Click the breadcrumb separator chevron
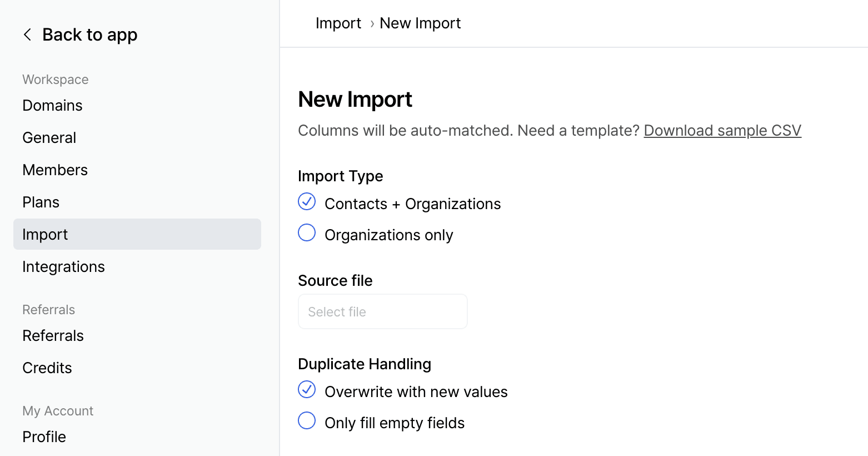Image resolution: width=868 pixels, height=456 pixels. (372, 24)
